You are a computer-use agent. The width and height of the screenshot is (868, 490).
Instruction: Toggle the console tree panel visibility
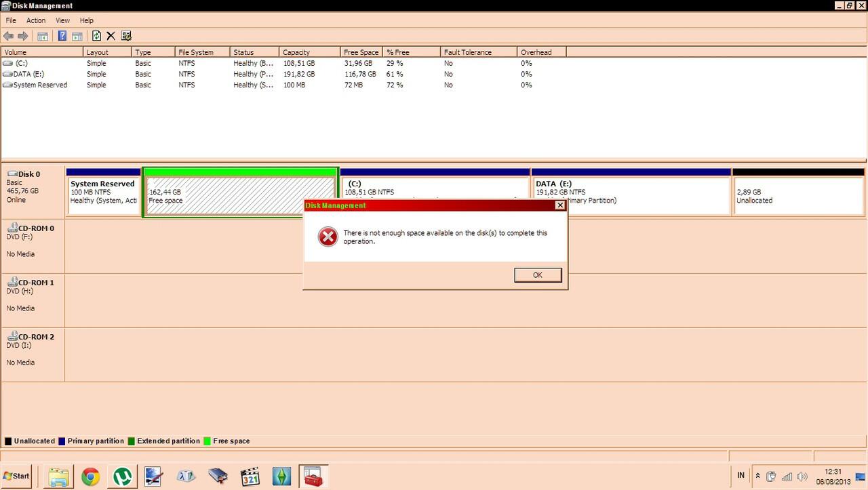coord(43,35)
